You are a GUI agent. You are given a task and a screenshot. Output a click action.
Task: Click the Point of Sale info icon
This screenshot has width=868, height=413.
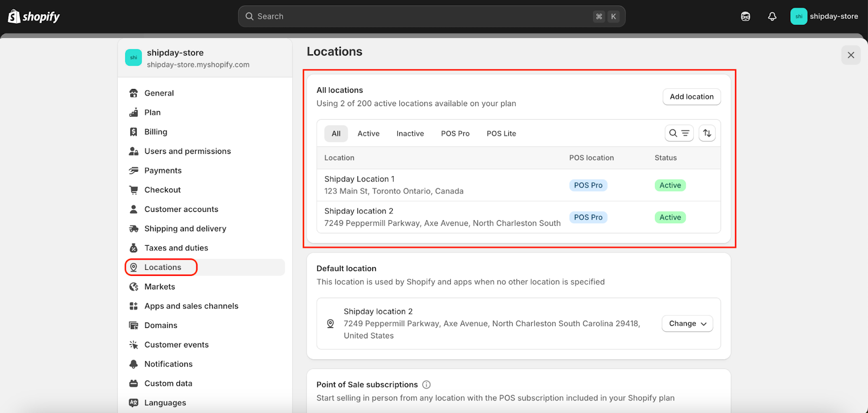click(x=426, y=385)
